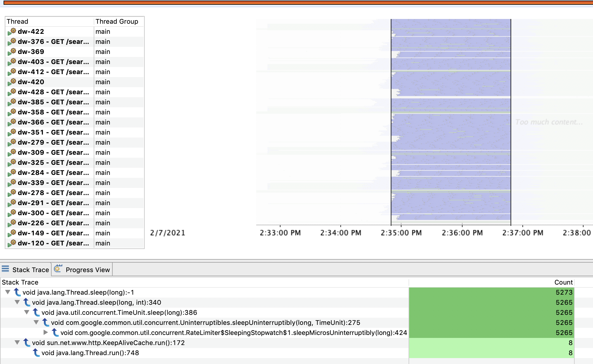The image size is (593, 364).
Task: Click the frame arrow icon for Thread.run():748
Action: click(36, 353)
